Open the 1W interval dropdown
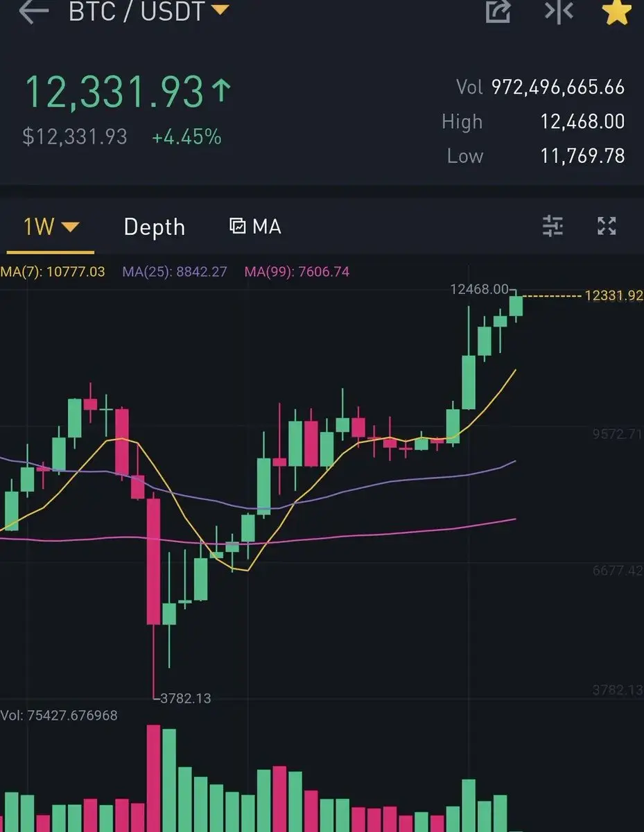644x832 pixels. [x=51, y=227]
